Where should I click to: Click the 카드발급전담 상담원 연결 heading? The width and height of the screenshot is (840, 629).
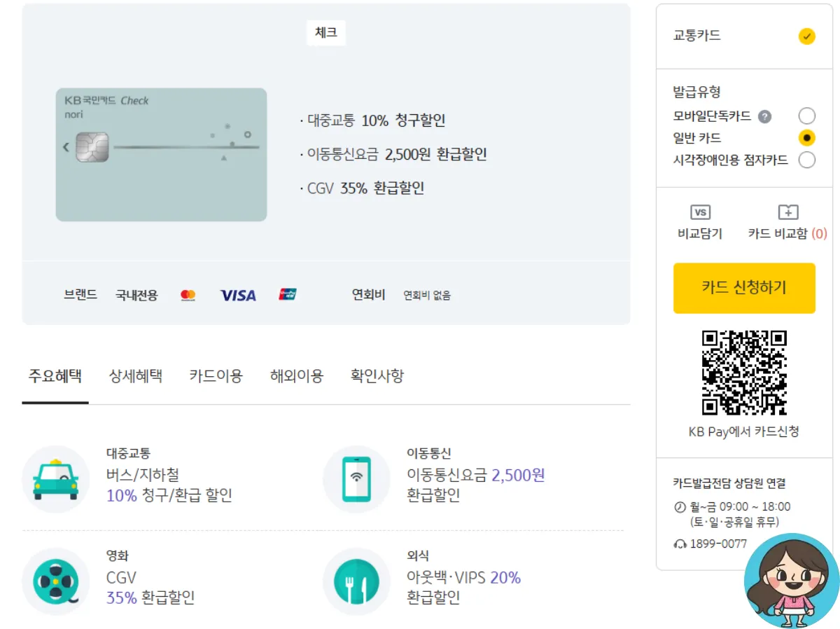point(729,483)
